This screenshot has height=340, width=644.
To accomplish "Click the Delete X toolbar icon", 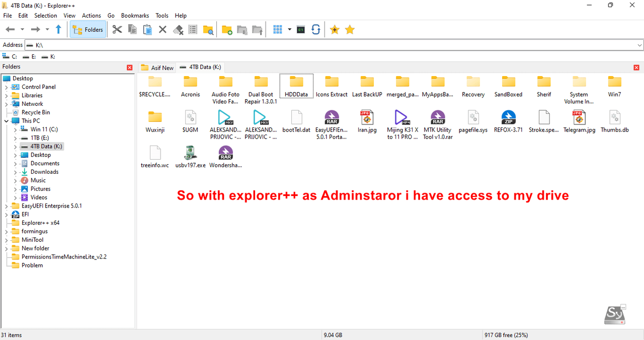I will [x=163, y=30].
